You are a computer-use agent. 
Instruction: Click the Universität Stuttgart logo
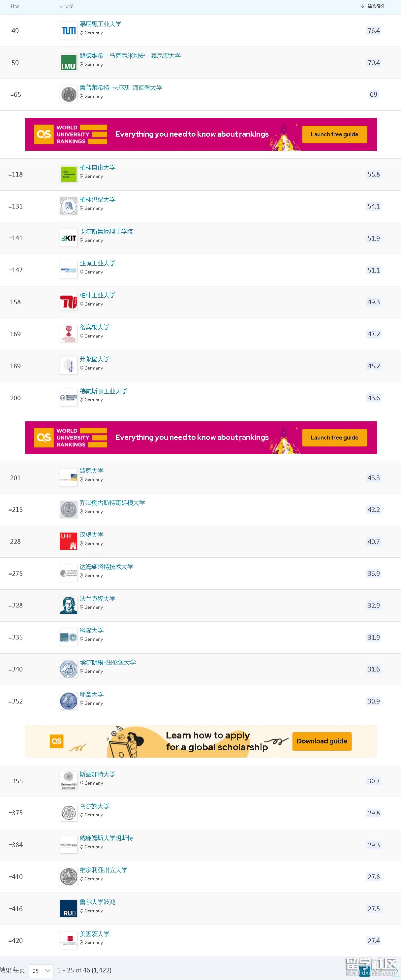click(x=68, y=781)
